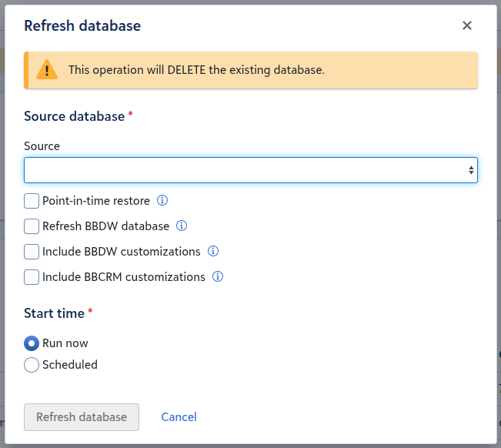Select the Run now radio option
This screenshot has height=448, width=501.
coord(32,343)
